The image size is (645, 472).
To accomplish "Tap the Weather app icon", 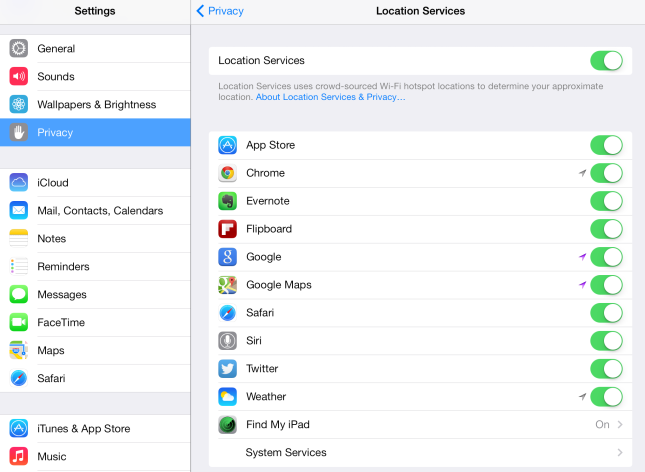I will pyautogui.click(x=228, y=397).
